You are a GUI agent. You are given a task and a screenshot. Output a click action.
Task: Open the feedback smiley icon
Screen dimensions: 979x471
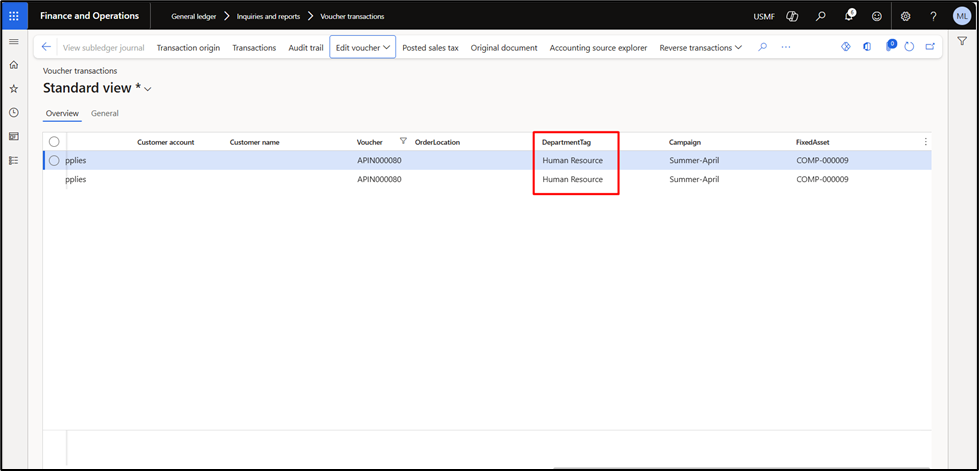877,16
